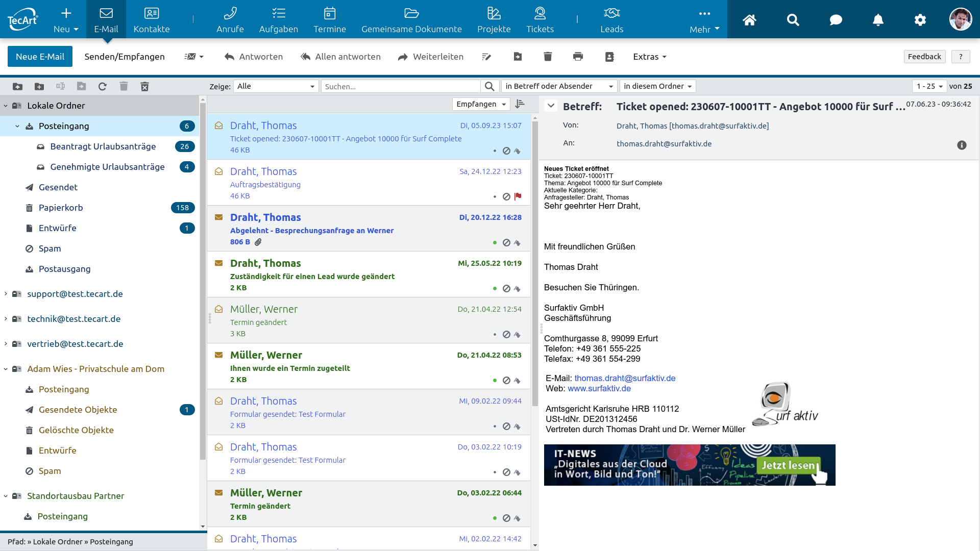
Task: Open the www.surfaktiv.de link
Action: point(600,388)
